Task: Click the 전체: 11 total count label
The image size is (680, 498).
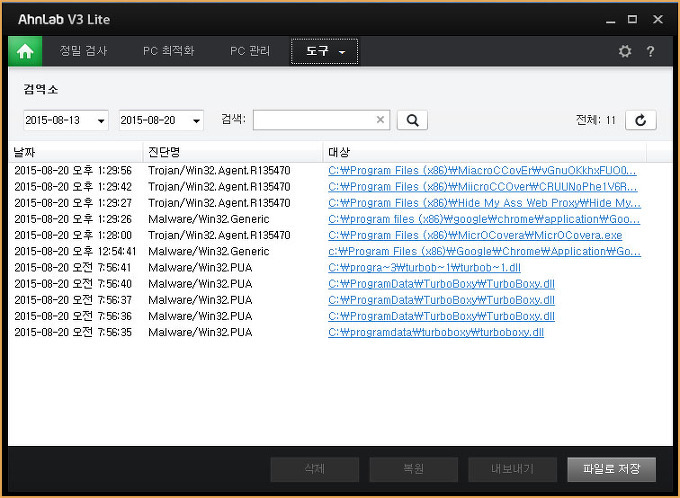Action: point(595,120)
